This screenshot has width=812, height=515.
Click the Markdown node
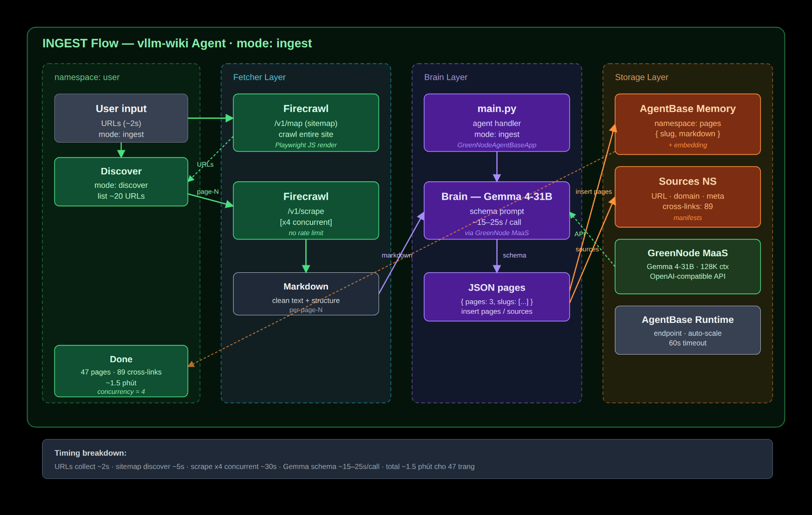click(x=306, y=294)
